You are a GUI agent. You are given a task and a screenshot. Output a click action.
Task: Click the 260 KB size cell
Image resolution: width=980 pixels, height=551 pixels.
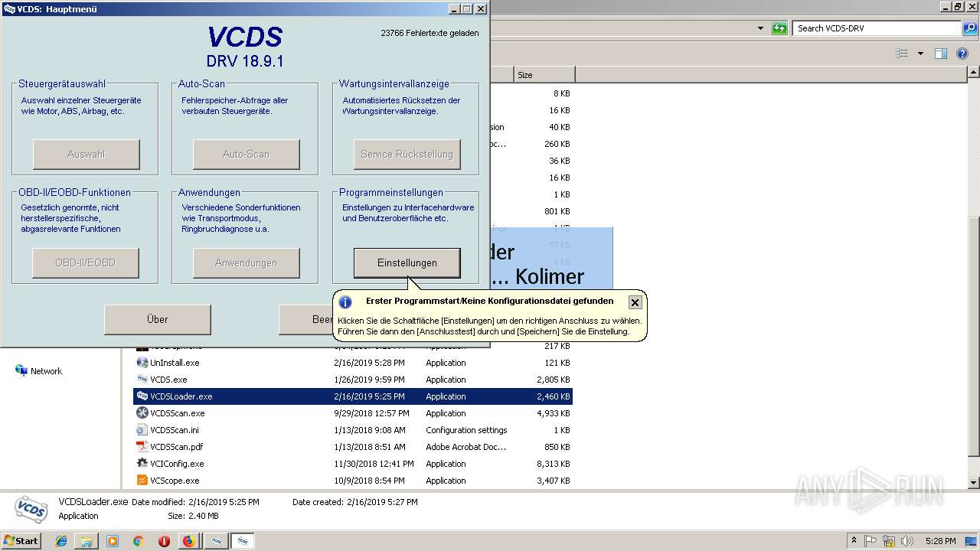557,144
